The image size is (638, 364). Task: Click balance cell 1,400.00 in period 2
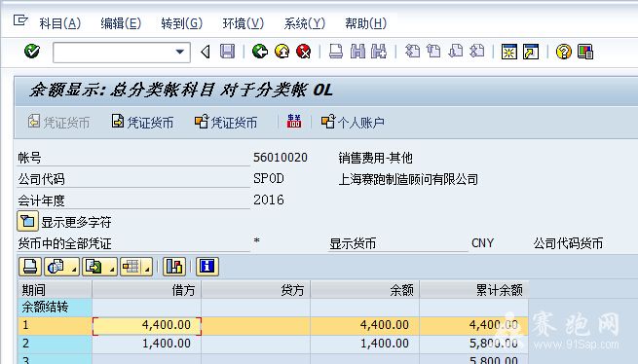point(364,344)
